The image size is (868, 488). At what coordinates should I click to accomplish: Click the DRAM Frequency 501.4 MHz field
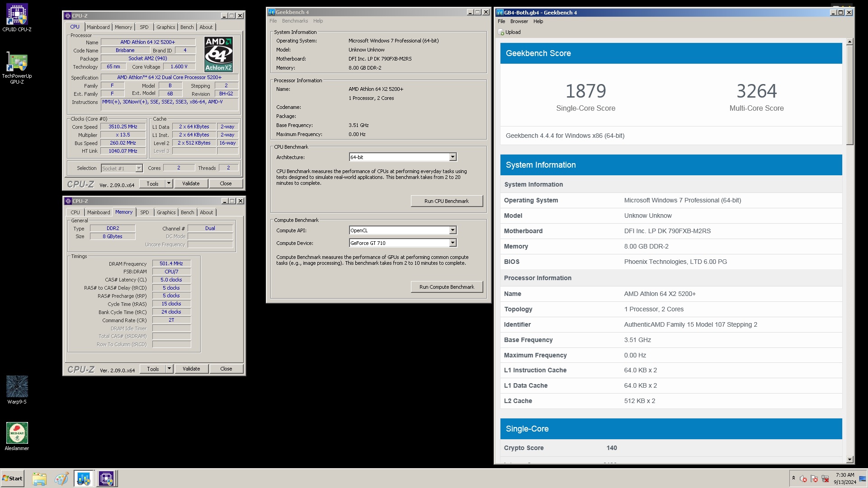point(171,263)
